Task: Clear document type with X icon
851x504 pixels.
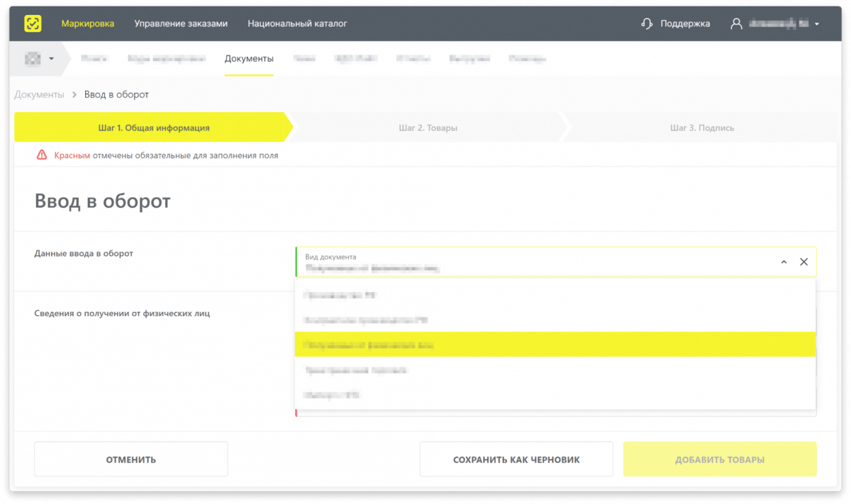Action: 803,262
